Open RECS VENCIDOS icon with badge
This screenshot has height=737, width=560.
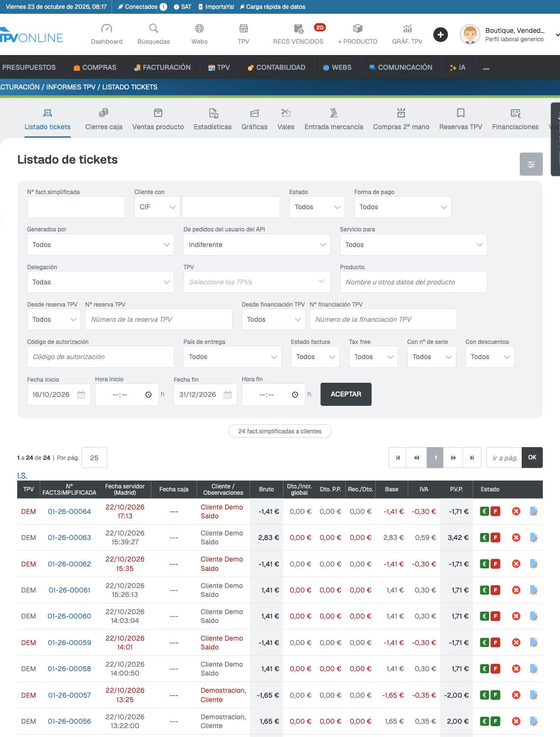[299, 28]
